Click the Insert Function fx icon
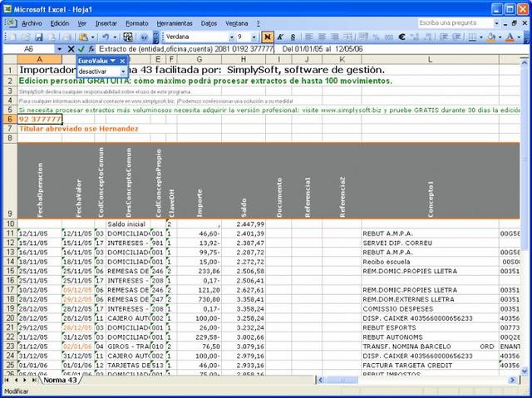This screenshot has width=532, height=398. click(x=91, y=49)
